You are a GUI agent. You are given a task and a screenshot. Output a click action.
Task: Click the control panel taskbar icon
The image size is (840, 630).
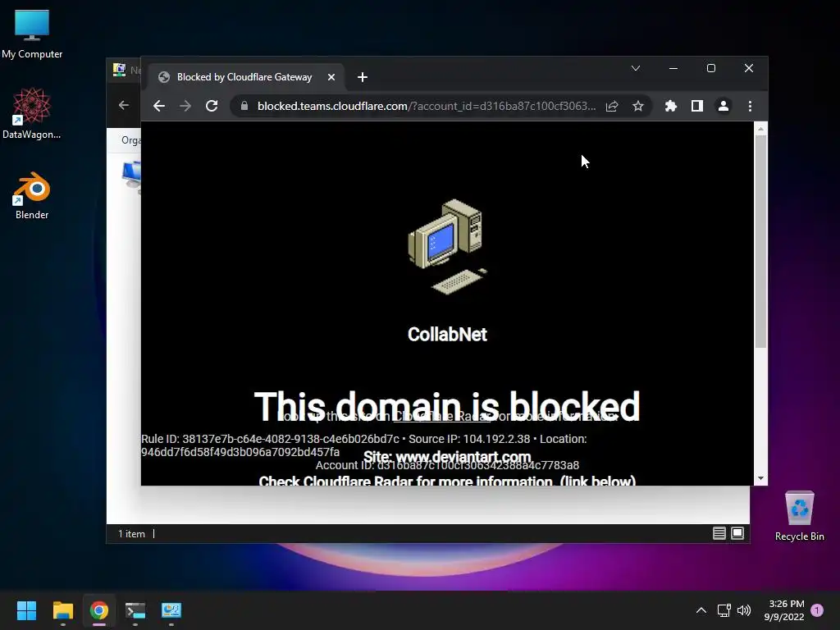(x=171, y=610)
